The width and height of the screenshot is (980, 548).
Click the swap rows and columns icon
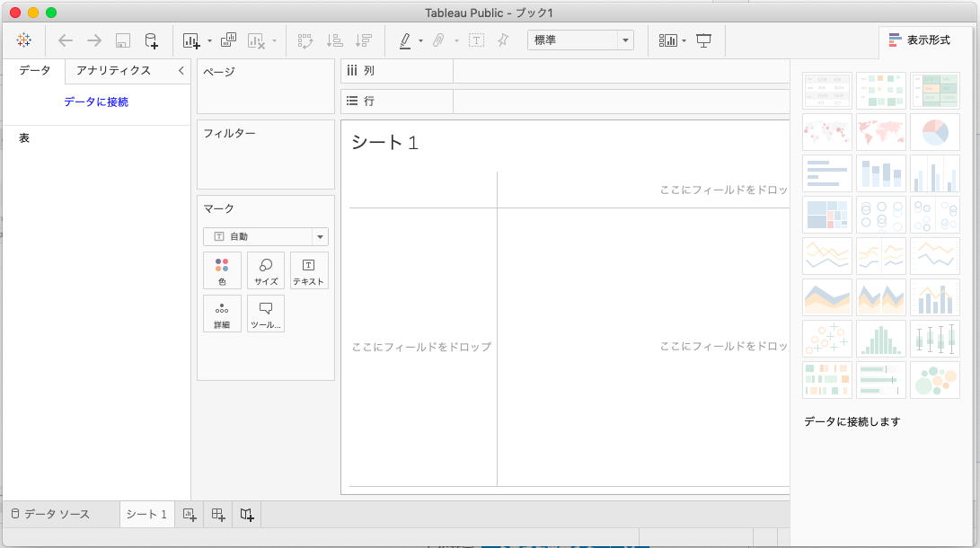[305, 40]
